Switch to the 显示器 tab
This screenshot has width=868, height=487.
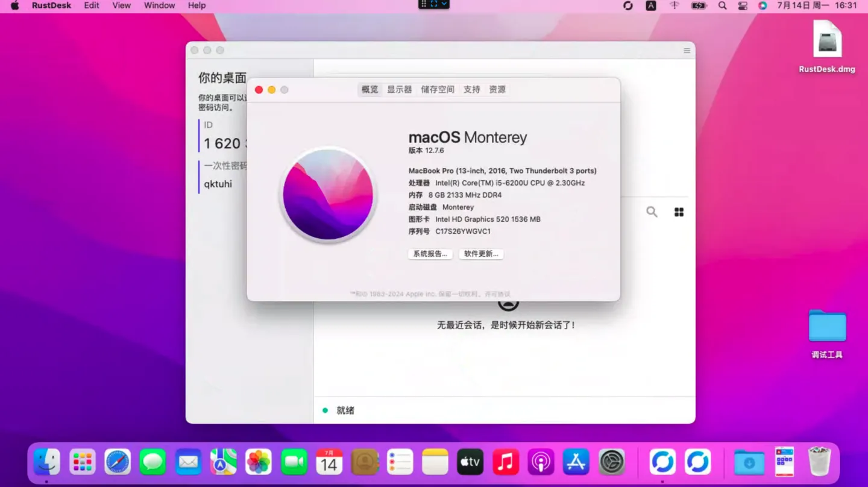399,89
